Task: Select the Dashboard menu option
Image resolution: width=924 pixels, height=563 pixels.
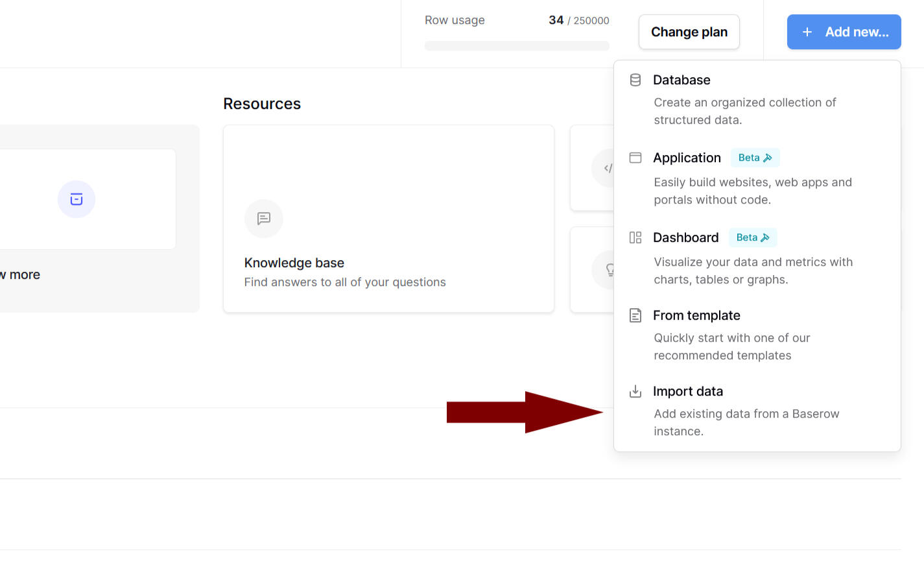Action: click(757, 258)
